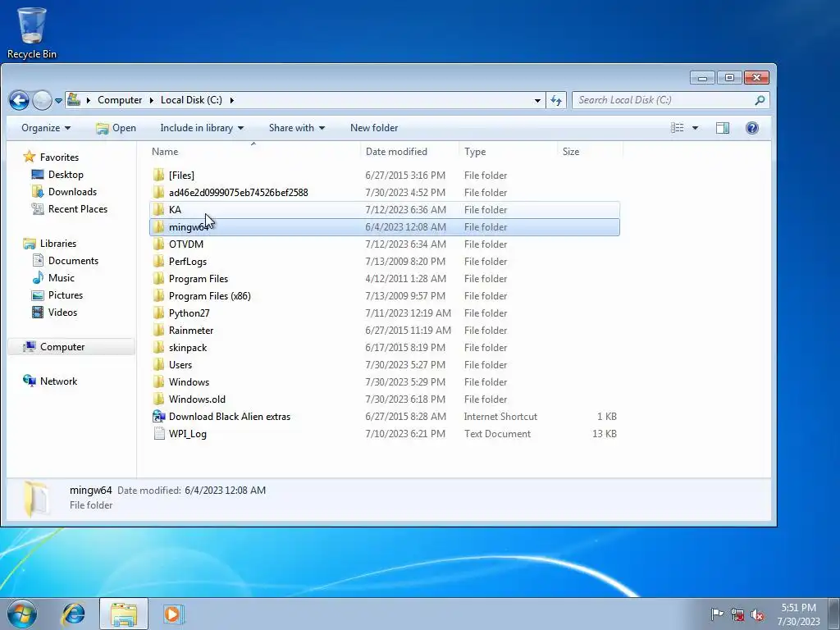Image resolution: width=840 pixels, height=630 pixels.
Task: Open Include in library dropdown
Action: point(202,128)
